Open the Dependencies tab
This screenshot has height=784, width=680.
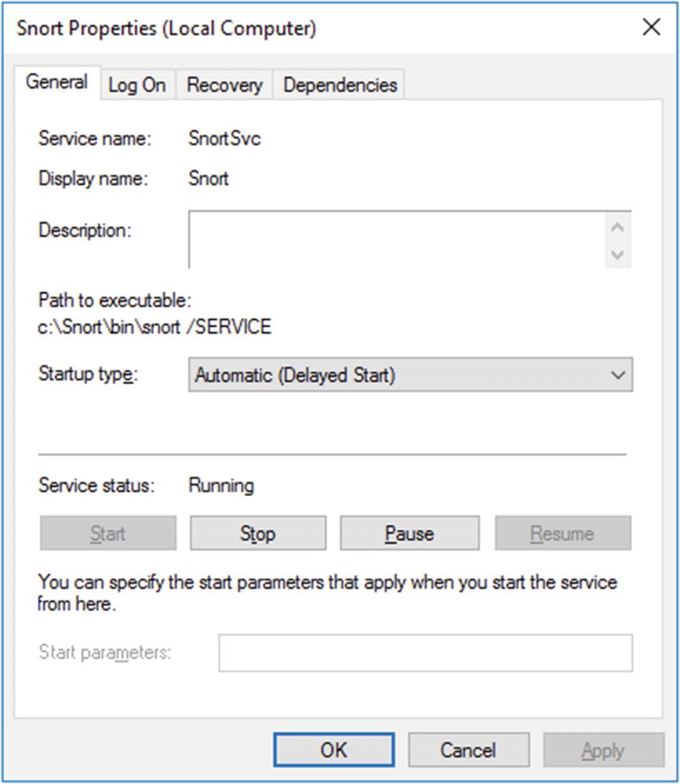pos(340,85)
